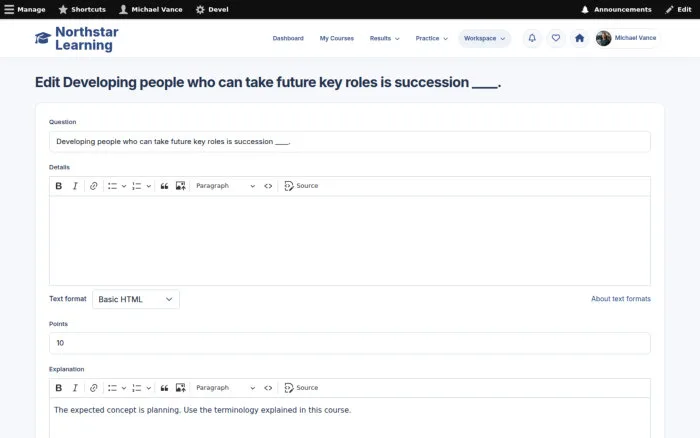The width and height of the screenshot is (700, 438).
Task: Focus the Points input field
Action: [350, 343]
